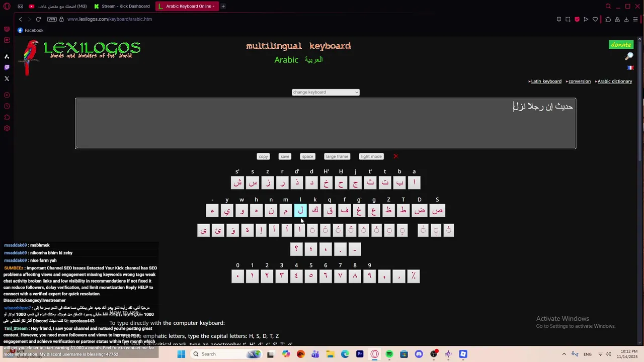Tap the meem key labeled m
This screenshot has height=362, width=644.
(286, 211)
